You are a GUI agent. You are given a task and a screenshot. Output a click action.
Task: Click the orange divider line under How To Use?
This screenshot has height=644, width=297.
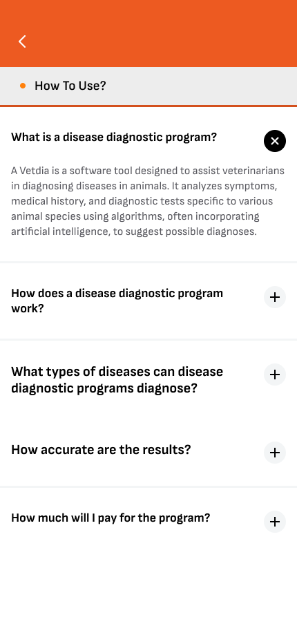148,106
